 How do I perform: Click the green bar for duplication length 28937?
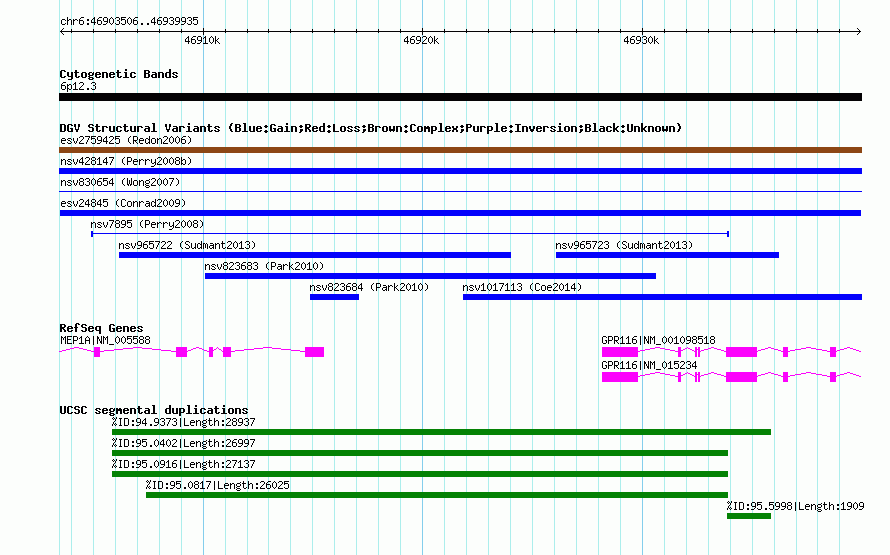pyautogui.click(x=442, y=432)
